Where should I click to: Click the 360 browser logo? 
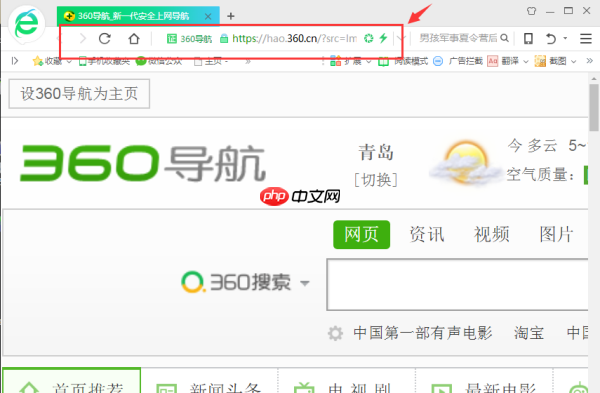[27, 24]
